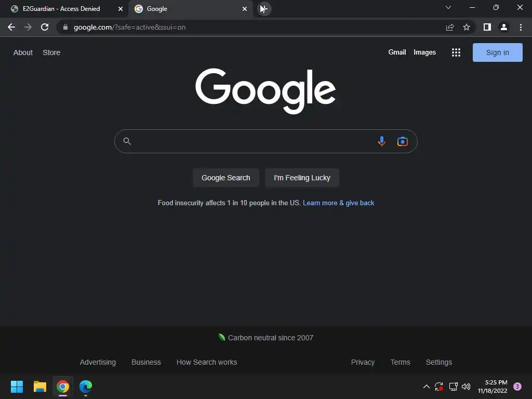View site info via lock icon
The width and height of the screenshot is (532, 399).
65,27
